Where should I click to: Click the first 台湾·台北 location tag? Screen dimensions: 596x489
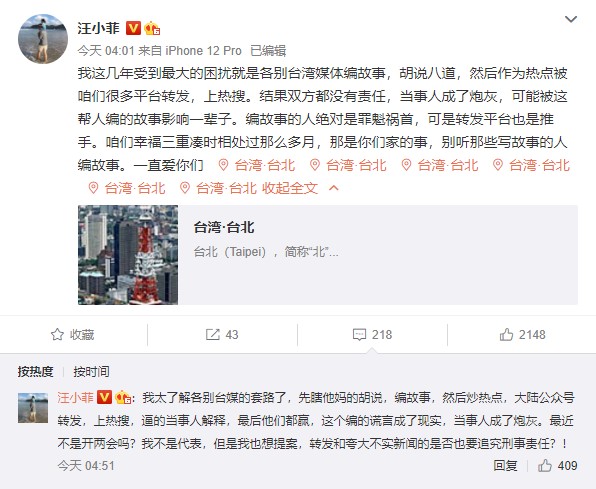click(x=257, y=165)
